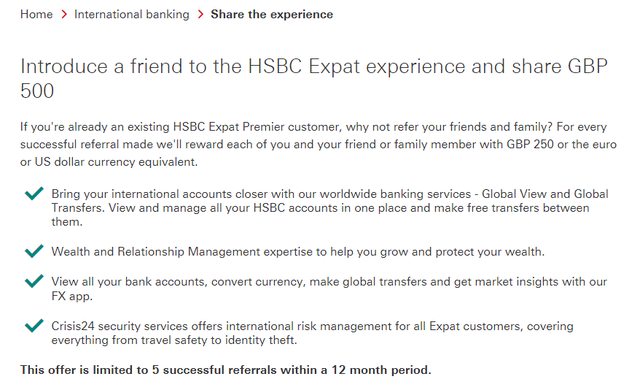Click the checkmark beside Global View bullet
Screen dimensions: 640x390
tap(34, 193)
